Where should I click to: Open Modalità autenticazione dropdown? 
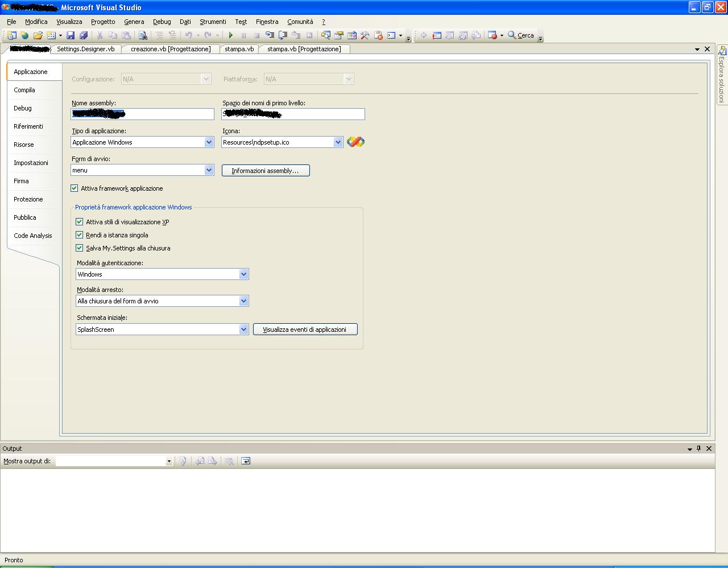[x=243, y=274]
